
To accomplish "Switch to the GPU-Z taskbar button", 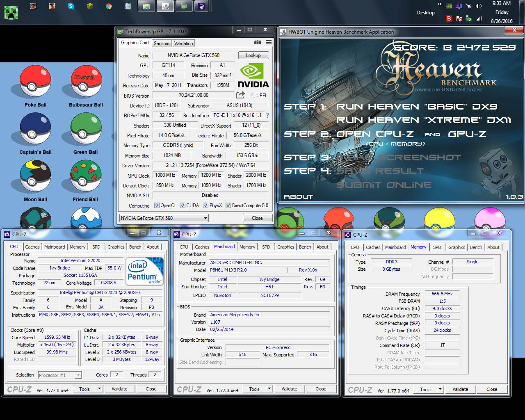I will pos(184,6).
